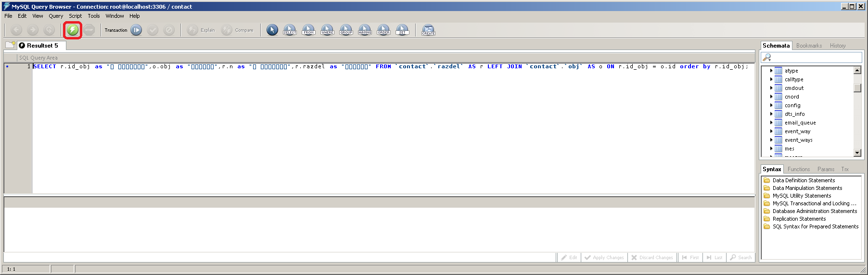The width and height of the screenshot is (868, 275).
Task: Select the mes table in schemata
Action: tap(789, 149)
